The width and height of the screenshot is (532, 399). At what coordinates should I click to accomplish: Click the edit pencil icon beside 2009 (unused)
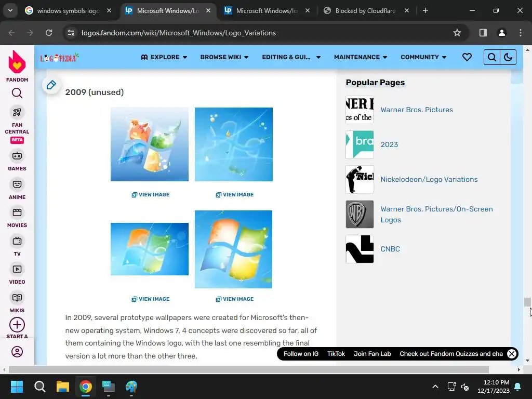point(51,85)
